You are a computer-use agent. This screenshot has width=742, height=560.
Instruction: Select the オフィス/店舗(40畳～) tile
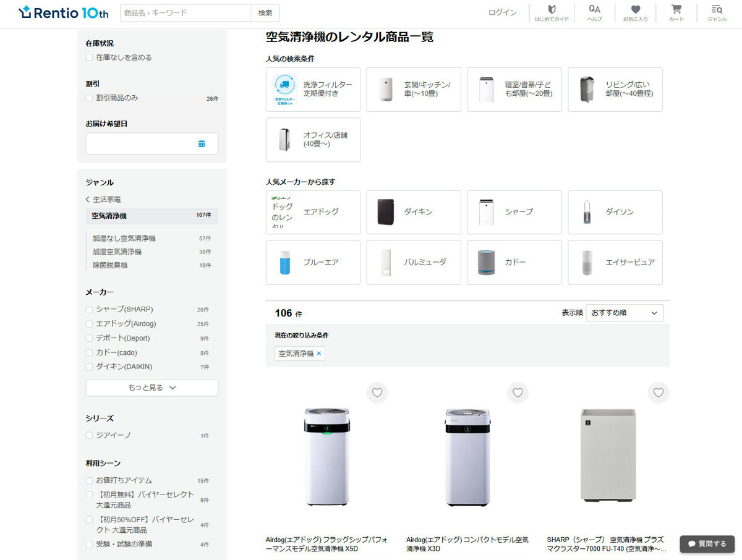[x=313, y=140]
